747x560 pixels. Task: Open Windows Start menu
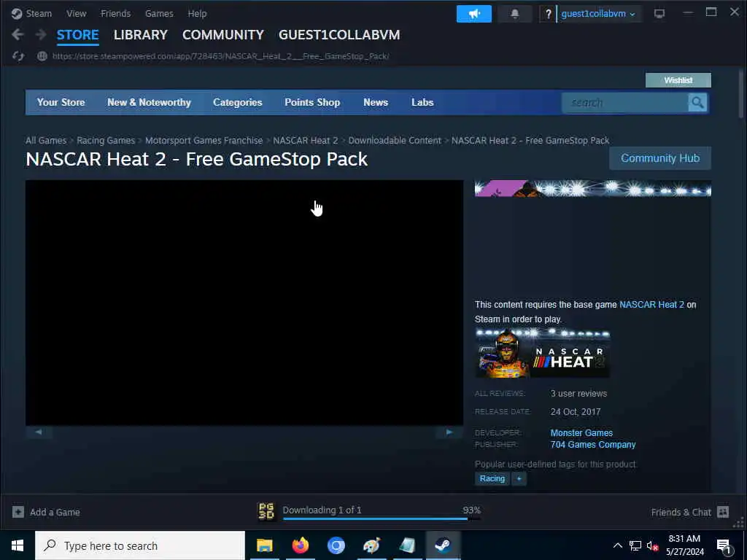(x=18, y=545)
